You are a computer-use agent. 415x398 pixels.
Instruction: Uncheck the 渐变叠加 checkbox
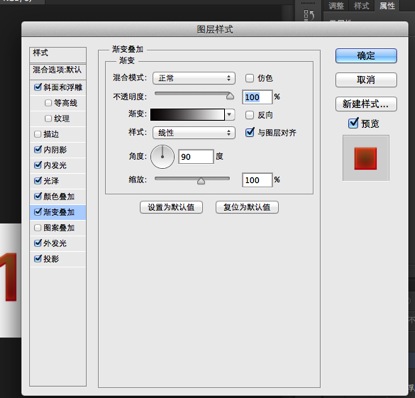(38, 212)
